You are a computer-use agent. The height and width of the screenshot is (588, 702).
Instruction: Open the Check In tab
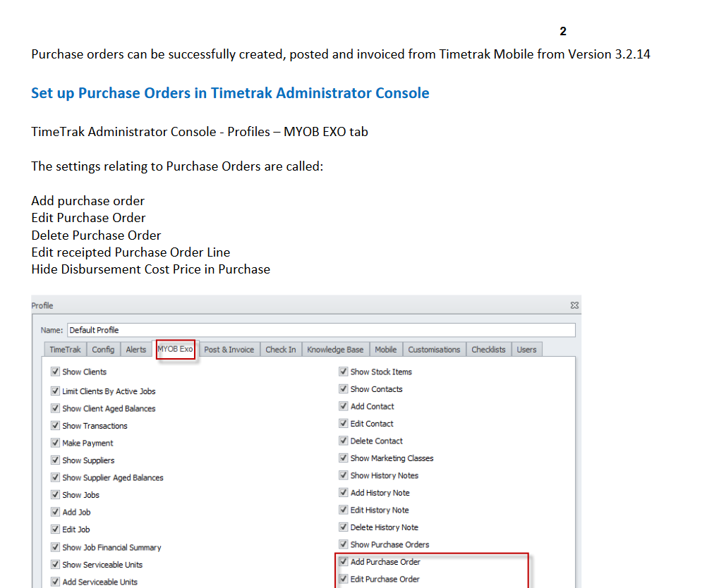(x=281, y=350)
